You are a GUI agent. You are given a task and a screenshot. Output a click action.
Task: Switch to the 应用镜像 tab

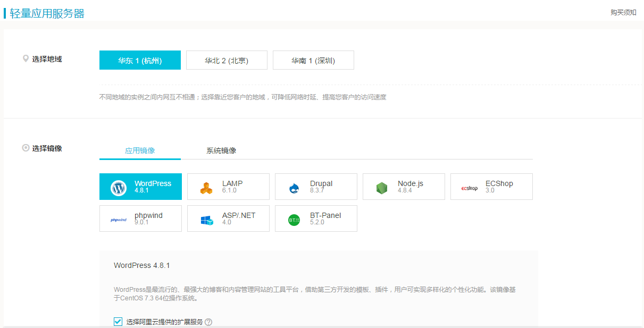(140, 150)
